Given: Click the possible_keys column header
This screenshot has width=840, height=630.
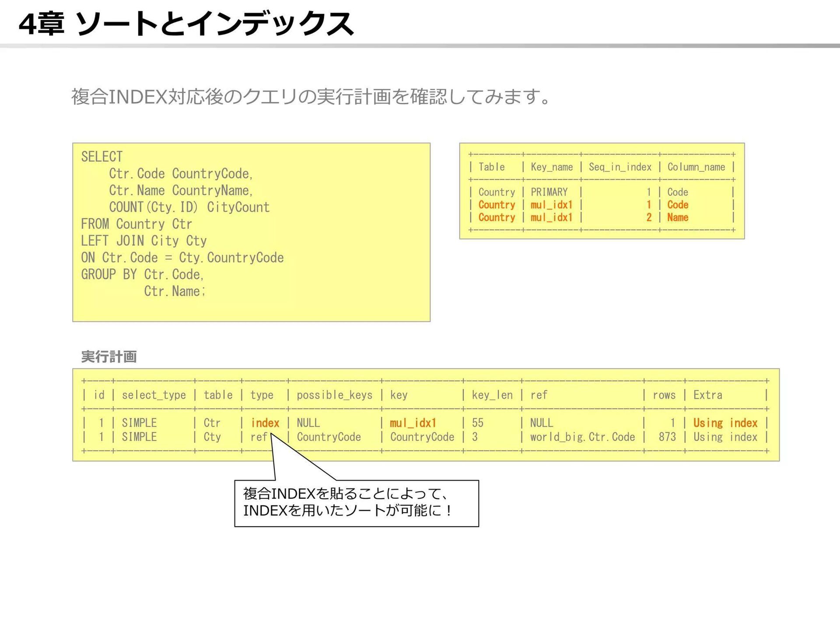Looking at the screenshot, I should click(x=334, y=395).
